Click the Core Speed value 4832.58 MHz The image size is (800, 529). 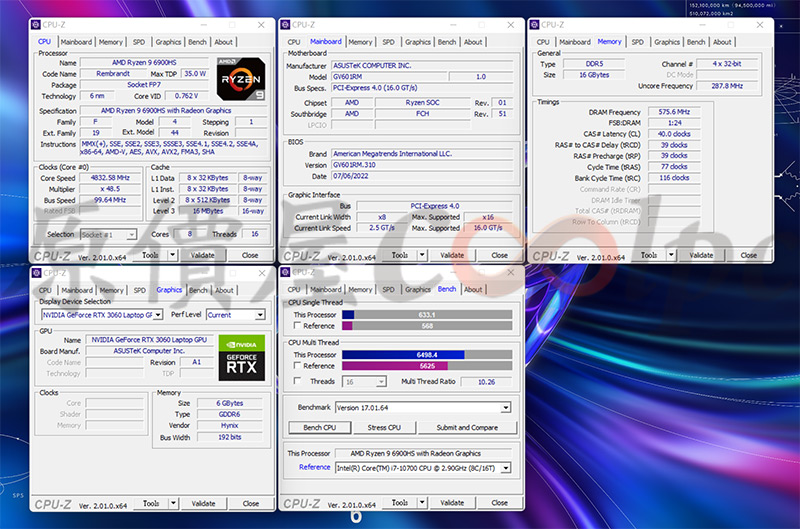point(110,178)
